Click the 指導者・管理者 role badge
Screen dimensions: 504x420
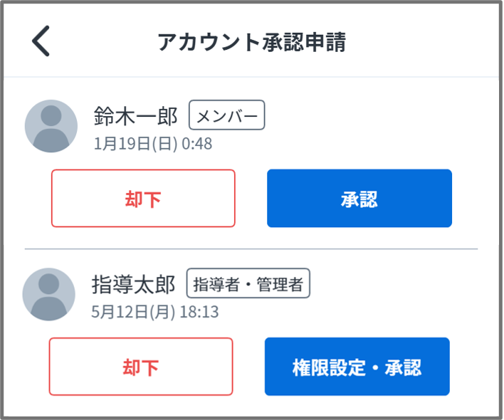pos(248,284)
